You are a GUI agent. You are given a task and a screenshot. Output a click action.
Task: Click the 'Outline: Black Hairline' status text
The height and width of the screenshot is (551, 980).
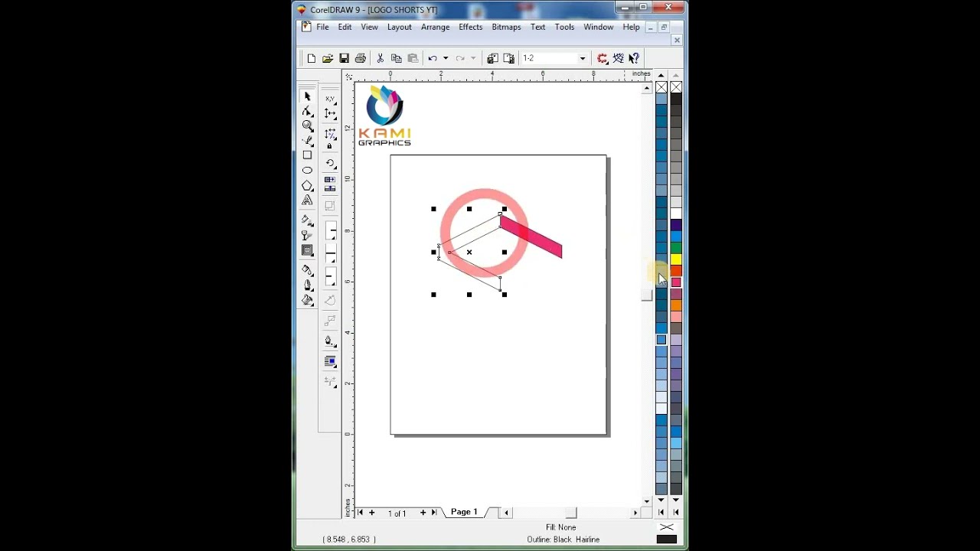pyautogui.click(x=563, y=540)
